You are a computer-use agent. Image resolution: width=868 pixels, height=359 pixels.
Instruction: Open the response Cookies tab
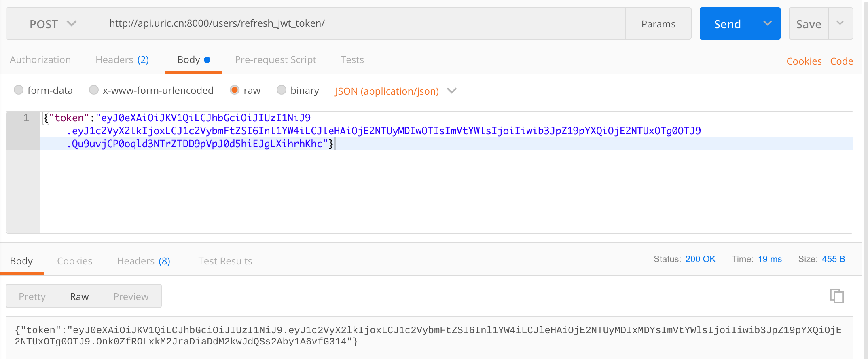tap(75, 261)
